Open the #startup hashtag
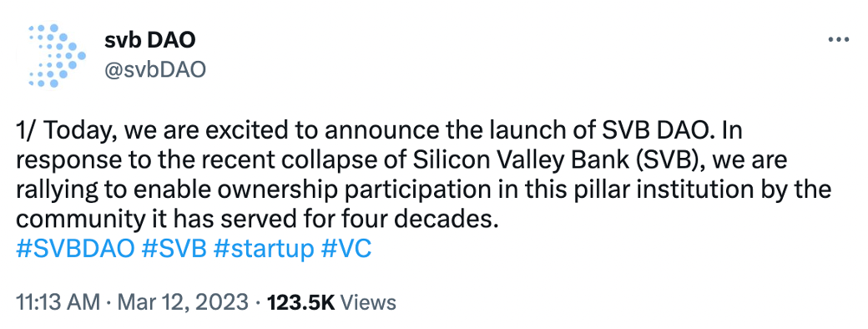The width and height of the screenshot is (868, 329). (x=264, y=249)
